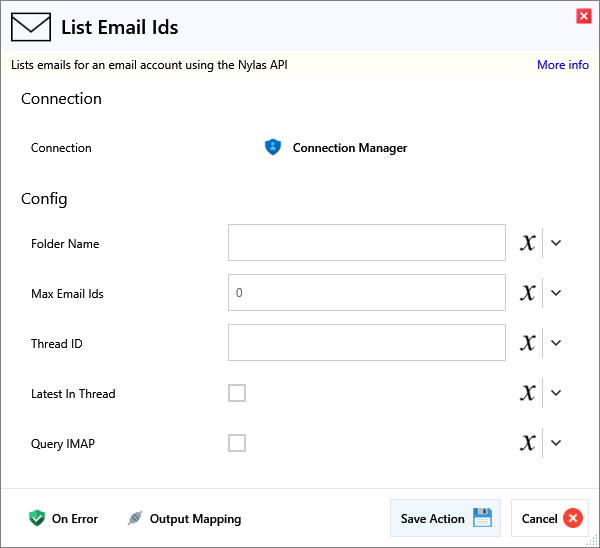Expand the Max Email Ids dropdown arrow

[x=557, y=293]
